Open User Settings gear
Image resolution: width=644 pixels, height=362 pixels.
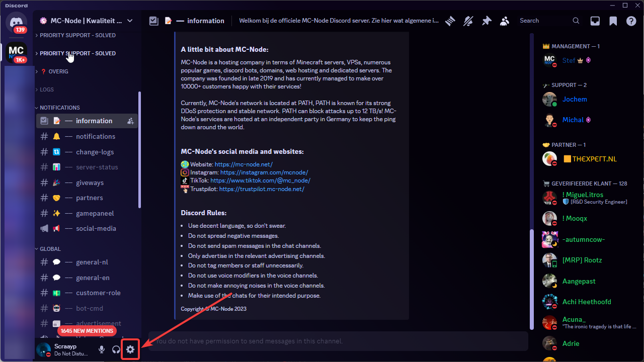(130, 349)
